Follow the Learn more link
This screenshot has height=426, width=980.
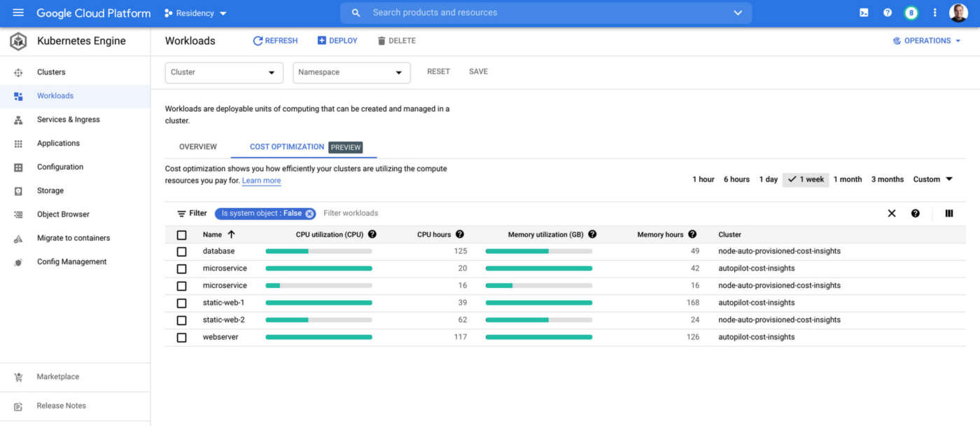click(261, 181)
